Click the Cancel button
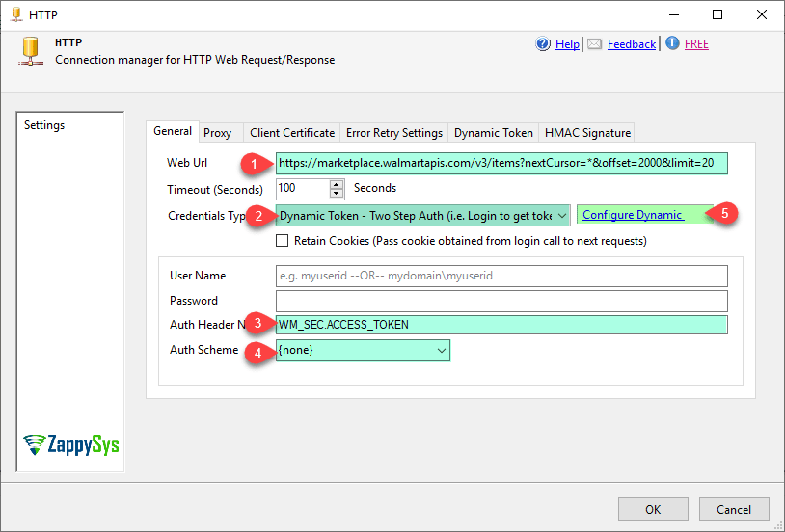Image resolution: width=785 pixels, height=532 pixels. coord(734,510)
